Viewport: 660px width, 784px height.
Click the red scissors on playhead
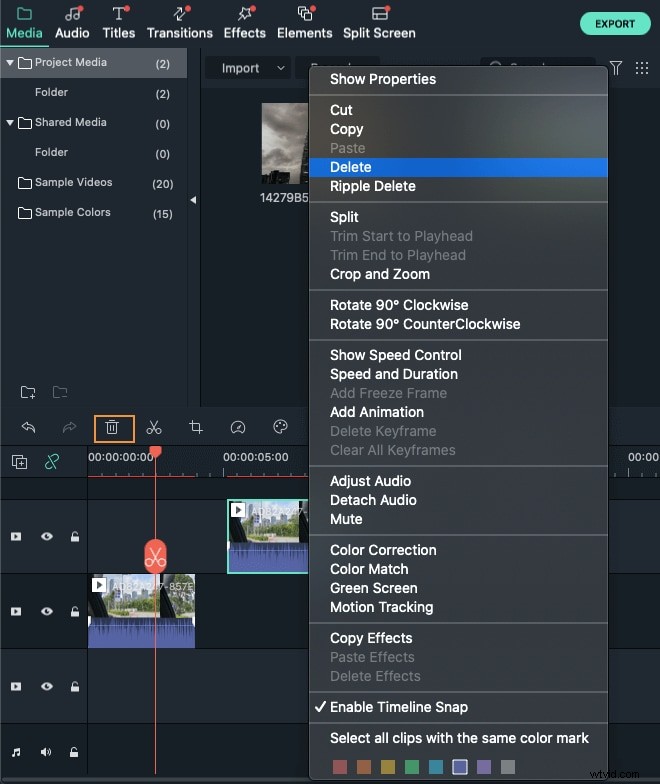156,556
